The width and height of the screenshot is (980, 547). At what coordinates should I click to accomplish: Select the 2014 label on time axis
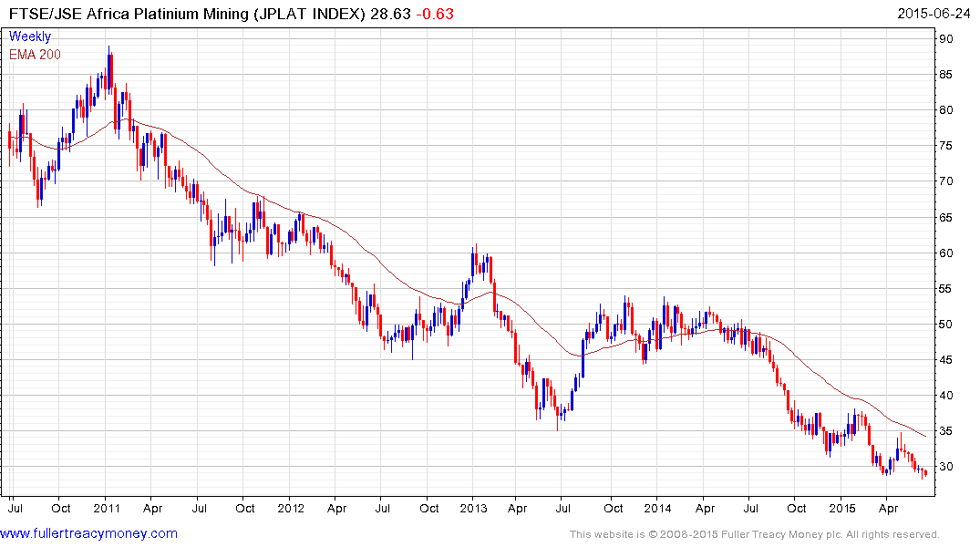coord(659,507)
